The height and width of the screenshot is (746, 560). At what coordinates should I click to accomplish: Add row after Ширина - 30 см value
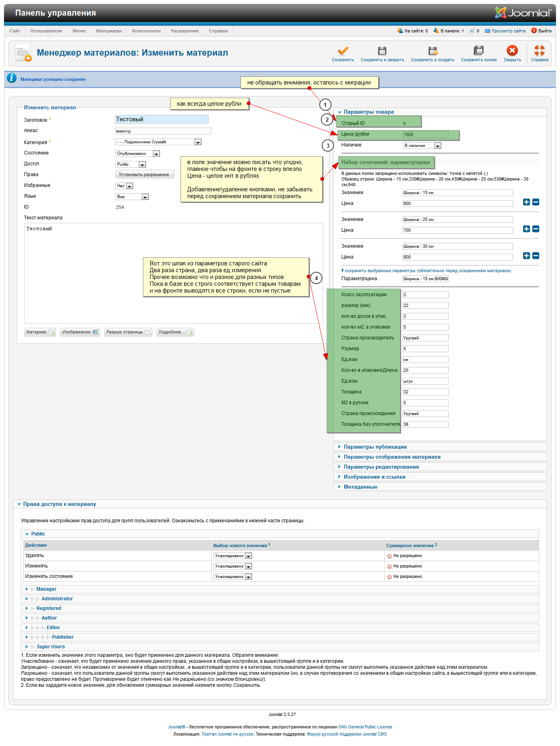[526, 256]
